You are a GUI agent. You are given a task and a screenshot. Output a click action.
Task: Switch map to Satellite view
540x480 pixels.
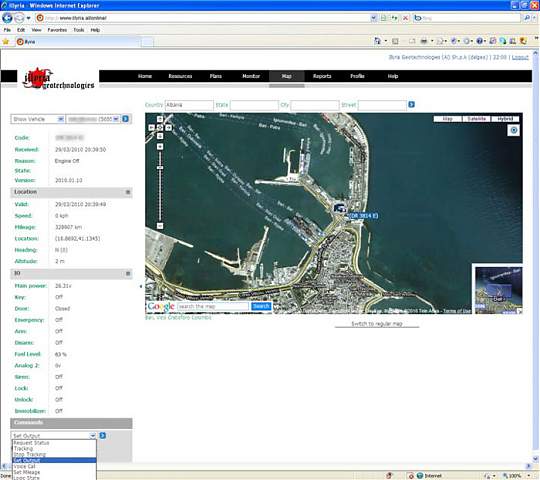(x=477, y=119)
